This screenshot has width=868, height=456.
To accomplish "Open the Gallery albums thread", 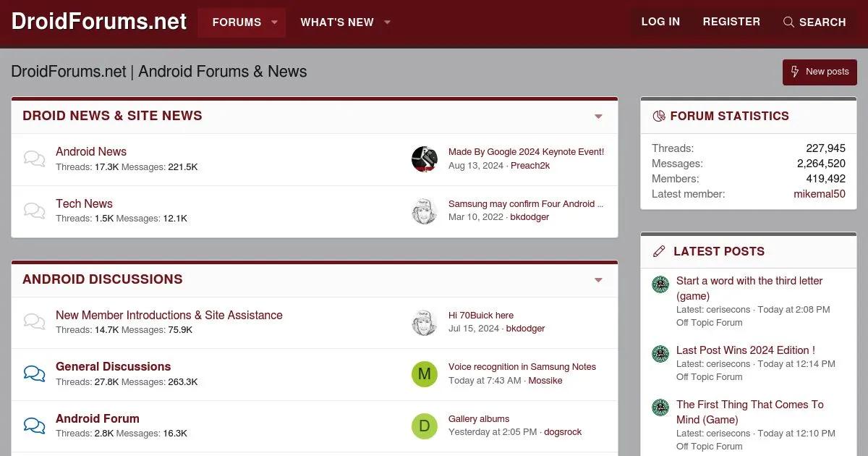I will pos(479,419).
